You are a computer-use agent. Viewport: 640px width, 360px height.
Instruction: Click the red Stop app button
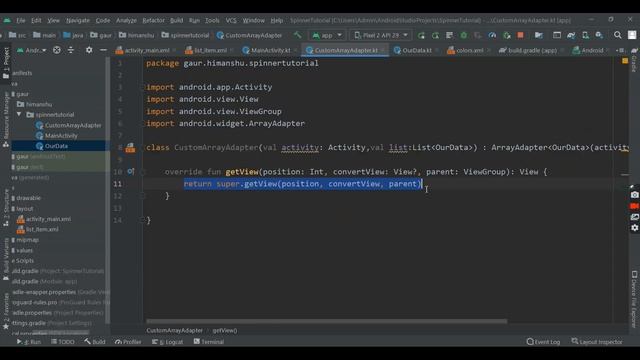pyautogui.click(x=520, y=36)
